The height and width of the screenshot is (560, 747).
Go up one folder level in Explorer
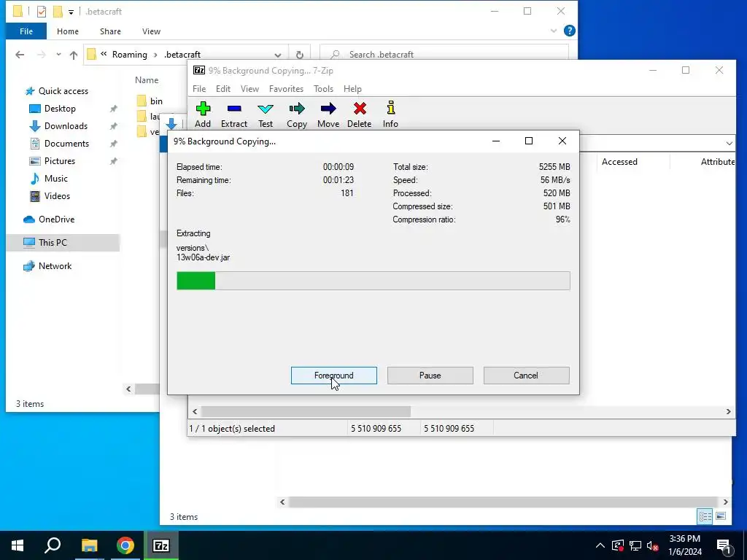point(74,55)
